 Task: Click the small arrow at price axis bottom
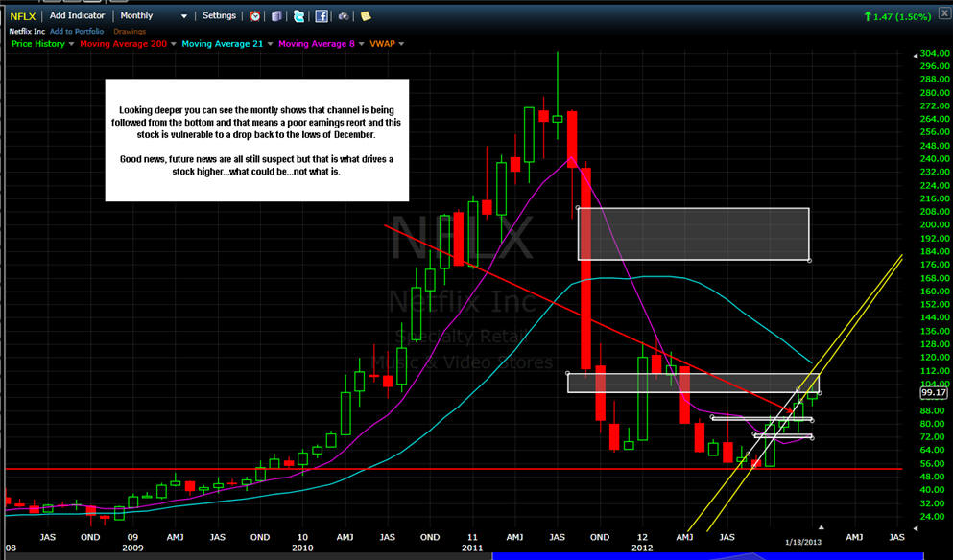tap(916, 528)
